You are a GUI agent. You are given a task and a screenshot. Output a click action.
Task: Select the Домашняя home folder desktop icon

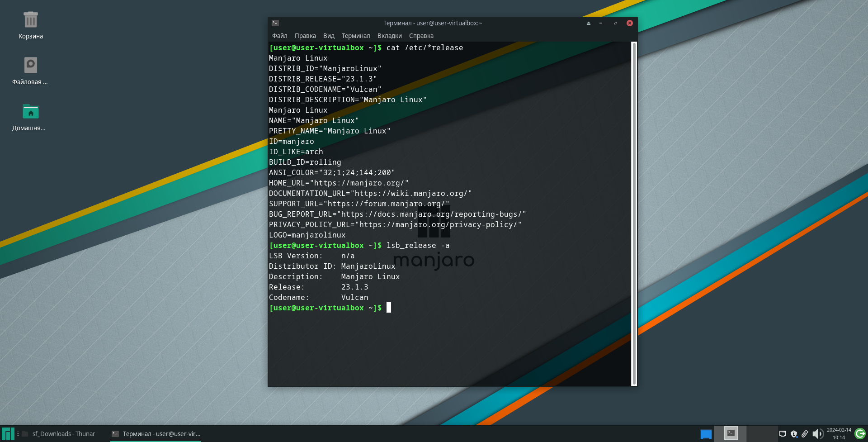[30, 117]
